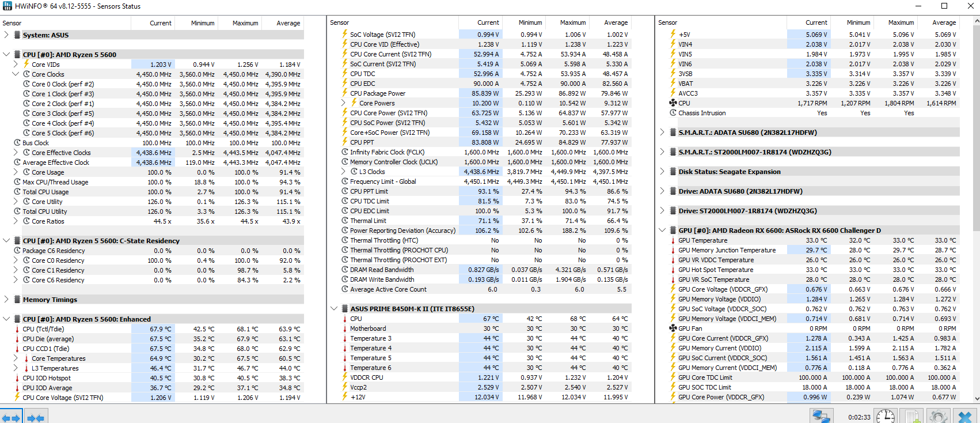This screenshot has width=980, height=423.
Task: Select S.M.A.R.T.: ST2000LM007-1R8174 header row
Action: coord(814,152)
